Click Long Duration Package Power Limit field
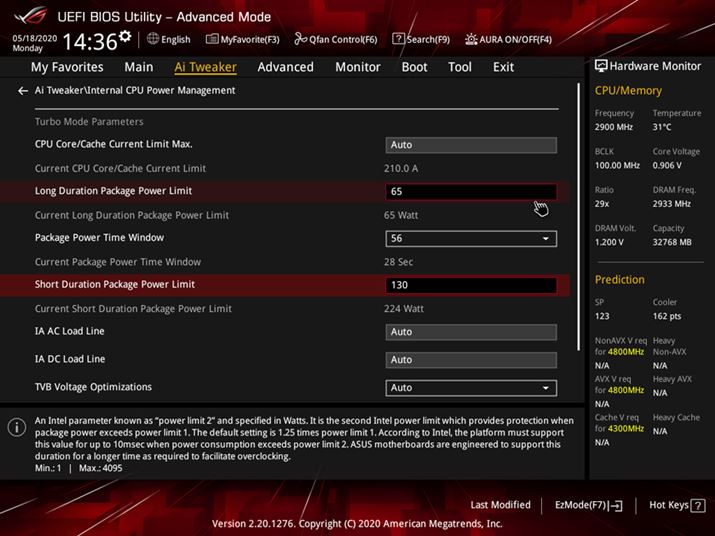Image resolution: width=715 pixels, height=536 pixels. [471, 192]
